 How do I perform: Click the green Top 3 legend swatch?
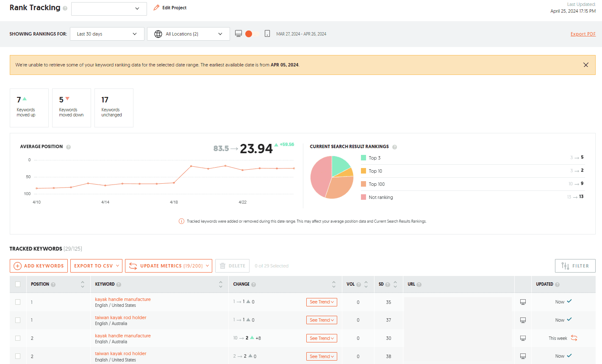(363, 157)
